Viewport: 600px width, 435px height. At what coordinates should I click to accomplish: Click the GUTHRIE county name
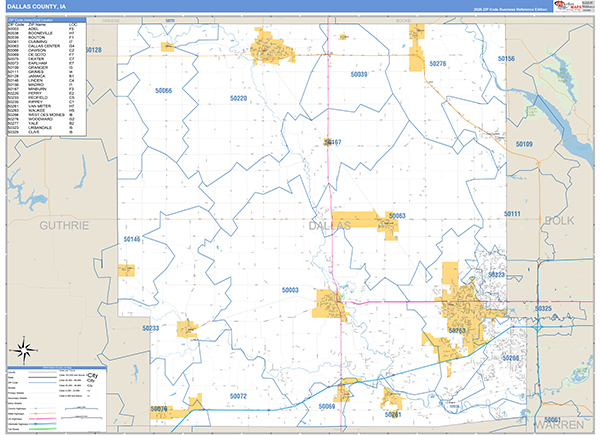coord(64,225)
